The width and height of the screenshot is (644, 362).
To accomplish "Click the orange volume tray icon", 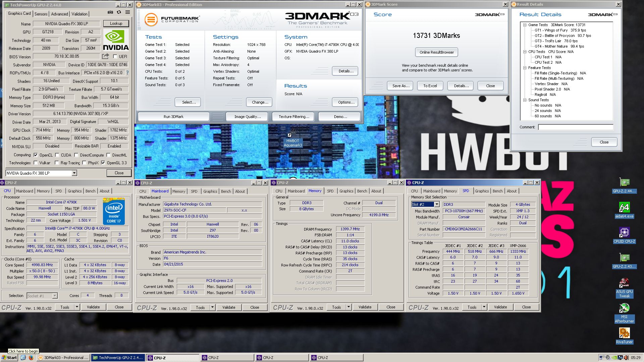I will click(626, 358).
